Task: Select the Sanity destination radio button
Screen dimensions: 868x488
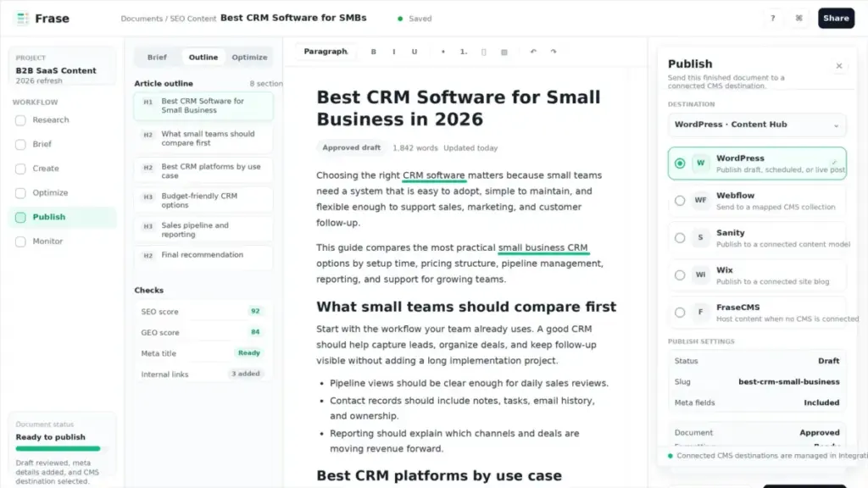Action: (x=680, y=238)
